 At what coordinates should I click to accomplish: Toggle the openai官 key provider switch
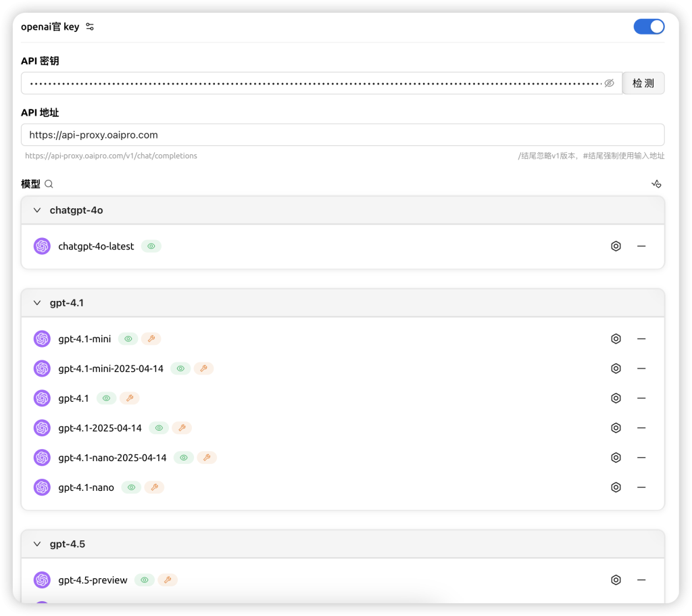pyautogui.click(x=649, y=26)
